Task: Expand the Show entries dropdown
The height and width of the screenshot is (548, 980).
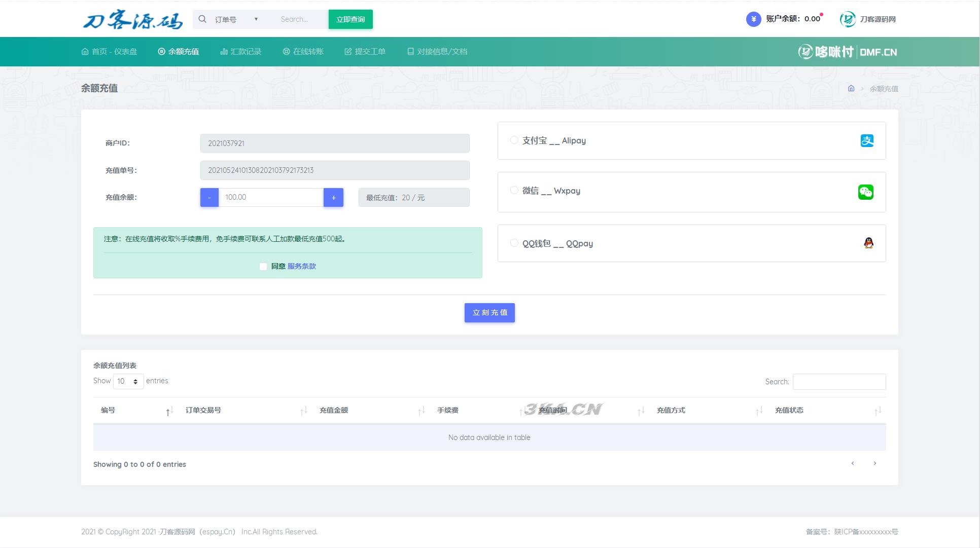Action: click(x=127, y=381)
